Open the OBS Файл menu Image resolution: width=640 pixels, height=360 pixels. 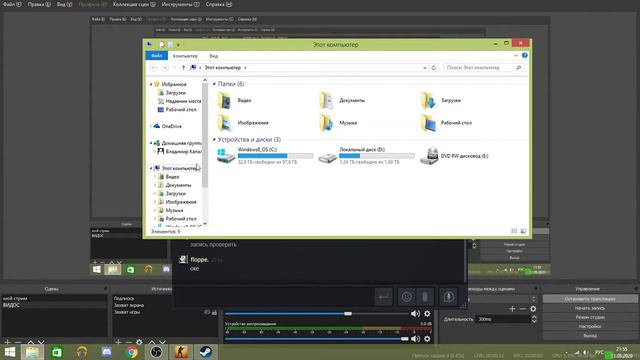point(11,4)
